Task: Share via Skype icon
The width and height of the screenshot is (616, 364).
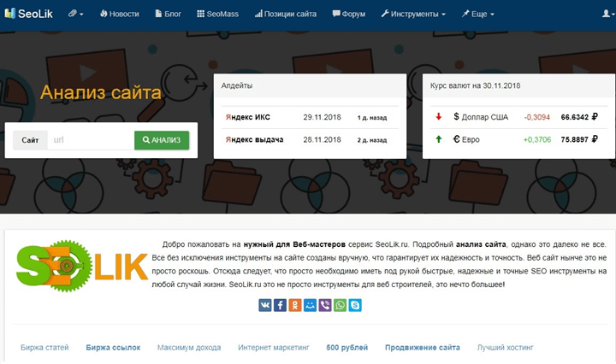Action: tap(355, 305)
